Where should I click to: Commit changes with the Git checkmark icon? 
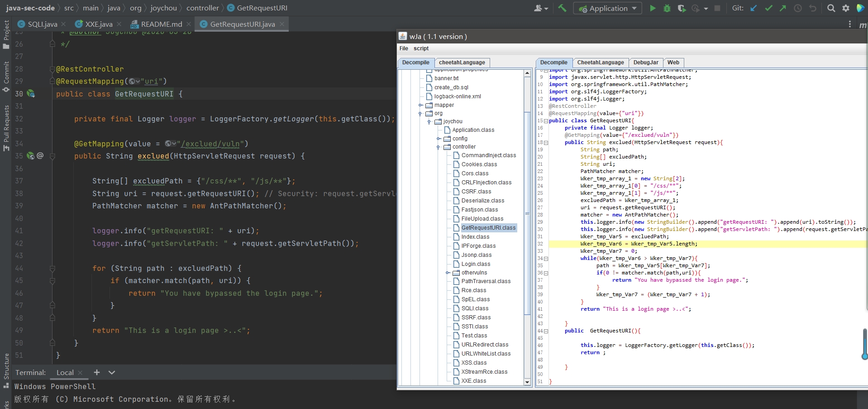click(x=768, y=8)
